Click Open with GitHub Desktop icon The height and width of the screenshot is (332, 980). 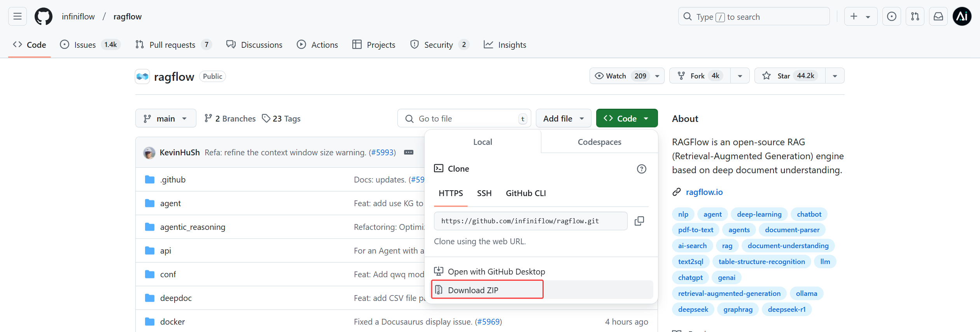coord(439,271)
